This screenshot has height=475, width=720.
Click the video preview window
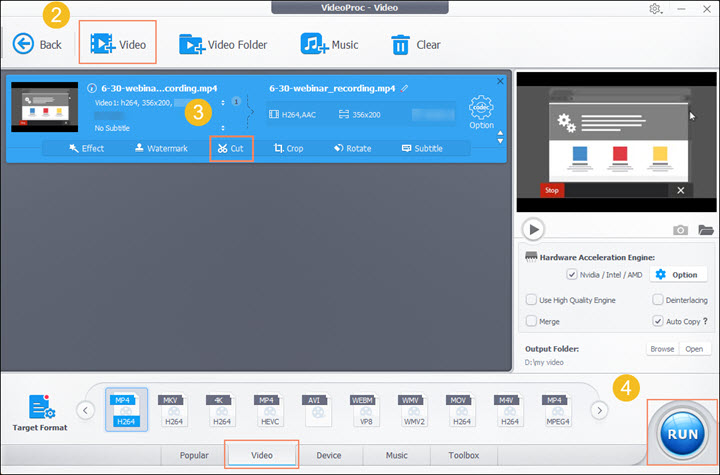616,142
